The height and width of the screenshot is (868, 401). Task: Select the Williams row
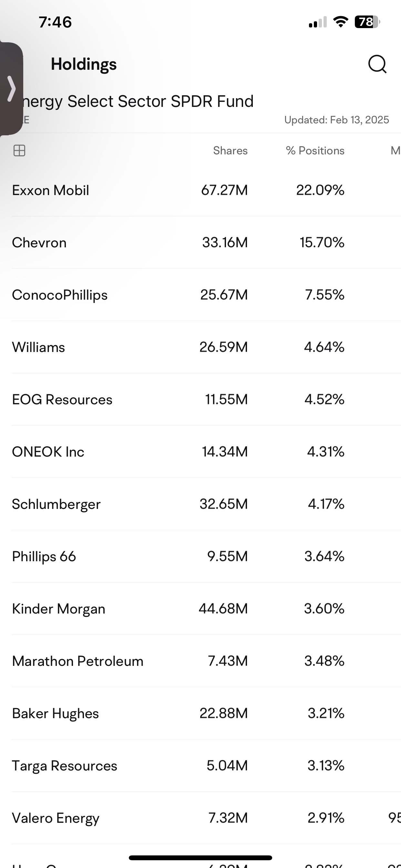coord(206,347)
